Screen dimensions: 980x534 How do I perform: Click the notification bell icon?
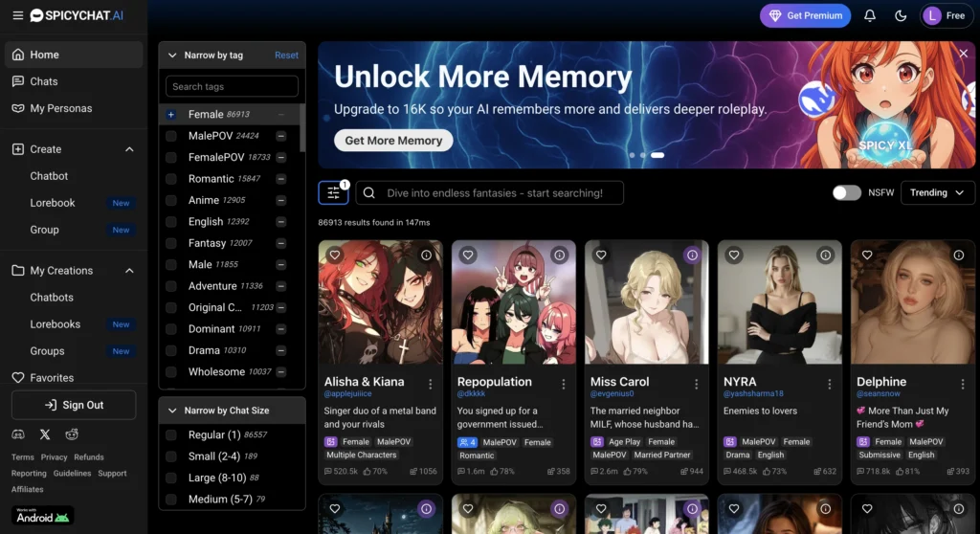coord(870,15)
